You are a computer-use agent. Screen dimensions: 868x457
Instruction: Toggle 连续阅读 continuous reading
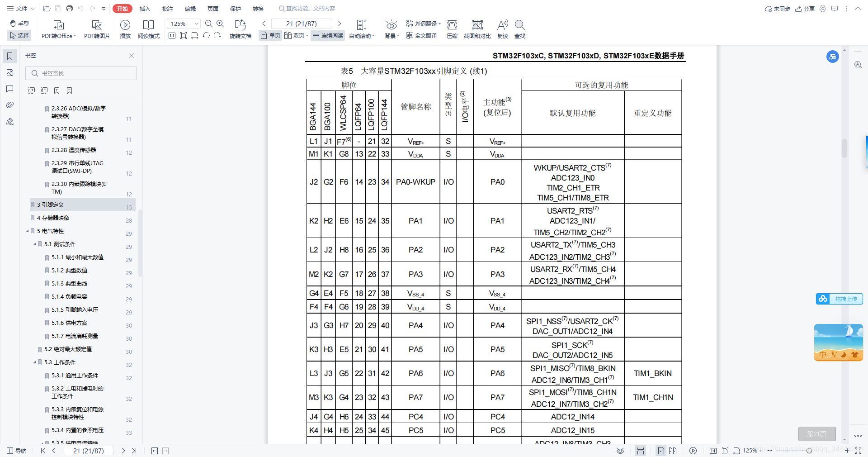[x=328, y=35]
